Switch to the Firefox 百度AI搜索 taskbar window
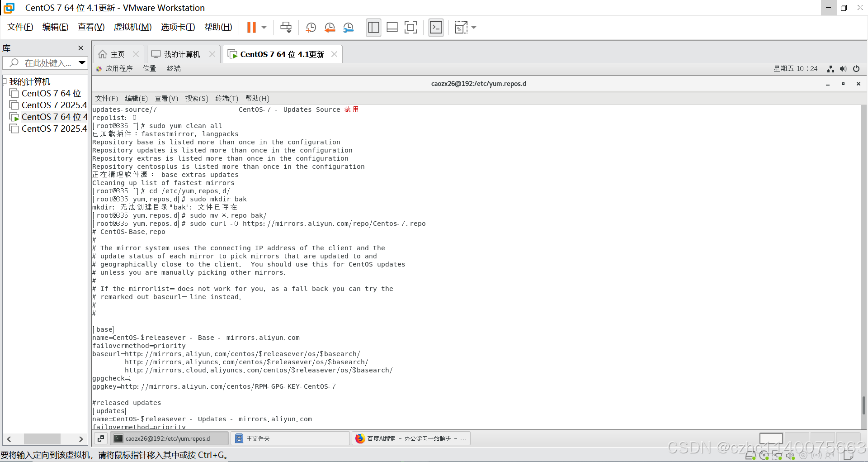Screen dimensions: 868x462 click(411, 438)
